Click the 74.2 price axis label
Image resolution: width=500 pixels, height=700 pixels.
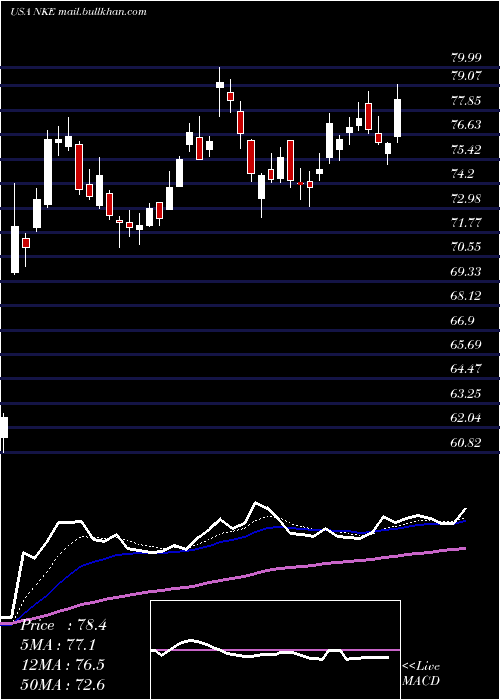coord(463,174)
